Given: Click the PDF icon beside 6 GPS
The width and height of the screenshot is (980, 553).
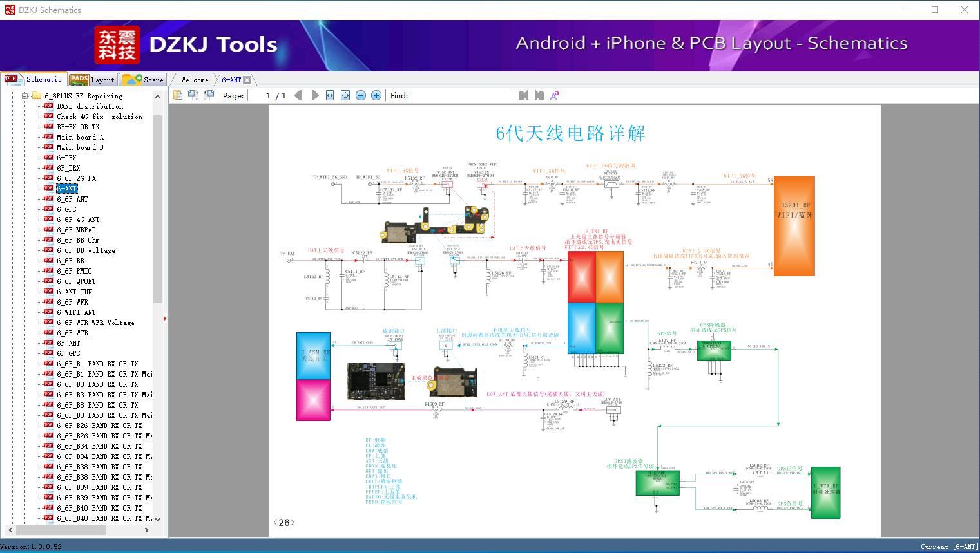Looking at the screenshot, I should 48,209.
